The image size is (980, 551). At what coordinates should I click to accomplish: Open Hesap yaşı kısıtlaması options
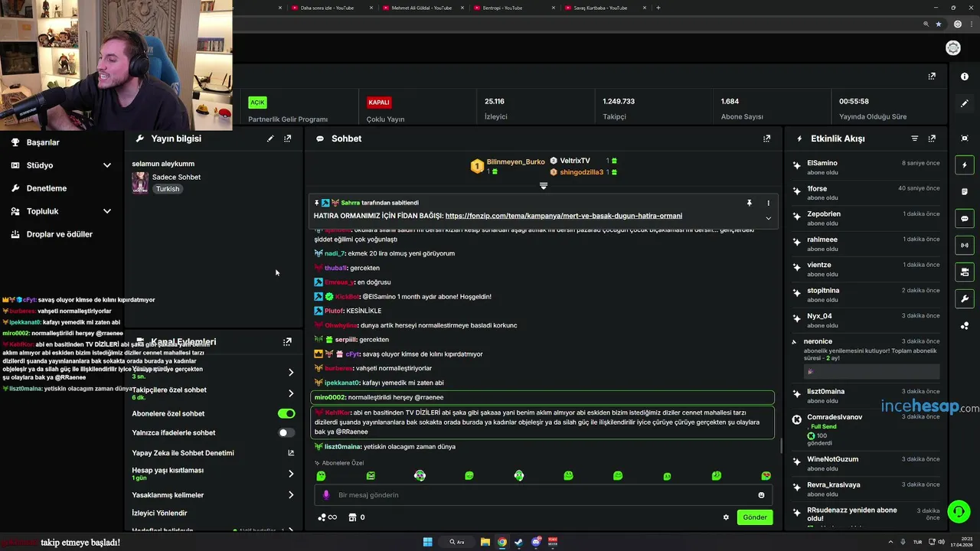[291, 474]
